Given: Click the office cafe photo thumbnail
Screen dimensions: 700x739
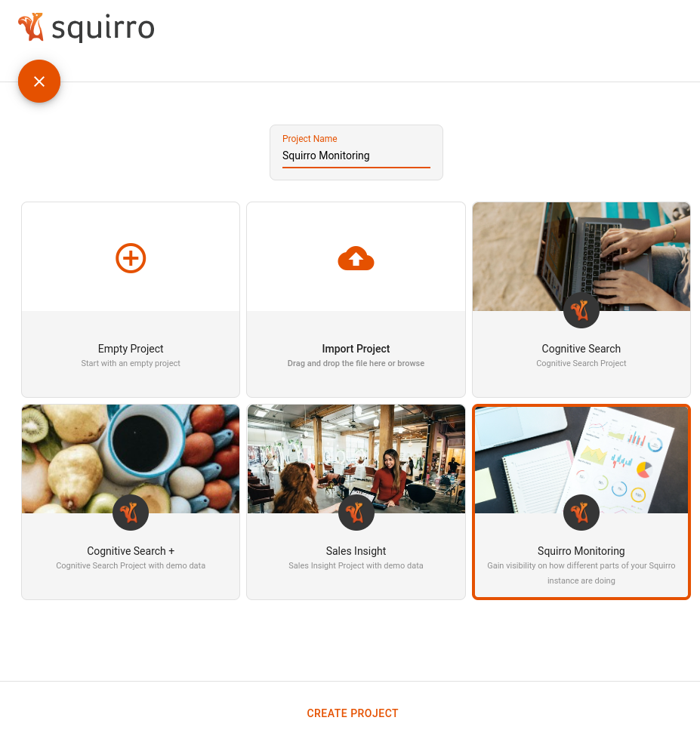Looking at the screenshot, I should (x=356, y=459).
